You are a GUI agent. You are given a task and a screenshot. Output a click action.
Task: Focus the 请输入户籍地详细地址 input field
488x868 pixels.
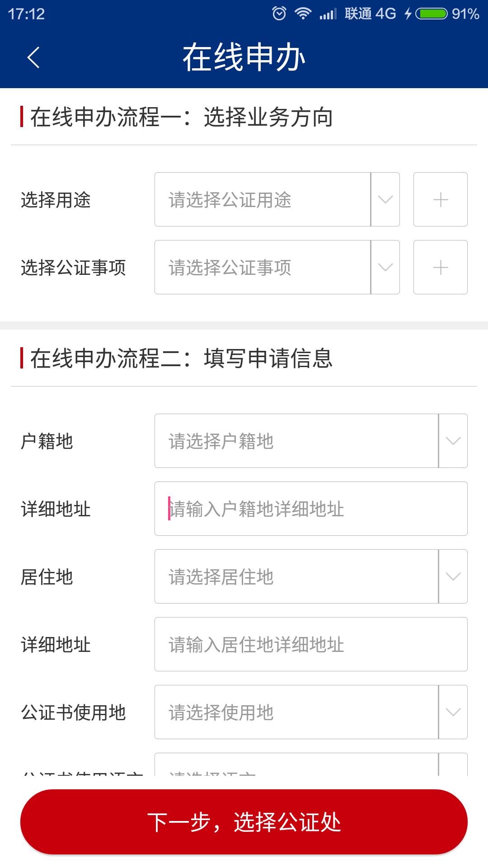point(311,509)
